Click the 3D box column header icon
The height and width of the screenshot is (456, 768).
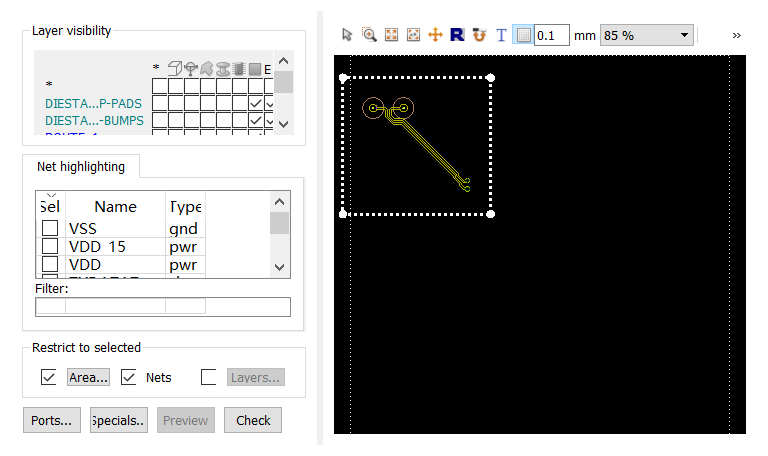coord(175,69)
